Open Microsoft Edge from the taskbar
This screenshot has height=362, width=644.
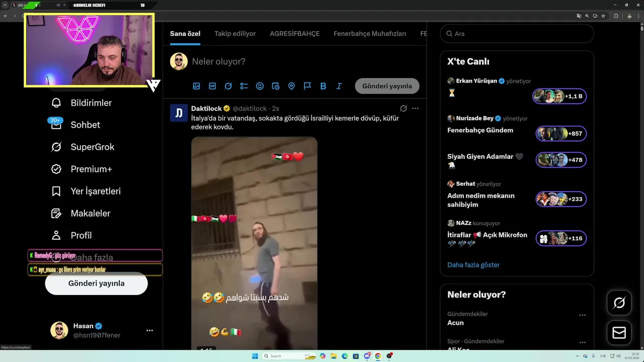(x=345, y=356)
